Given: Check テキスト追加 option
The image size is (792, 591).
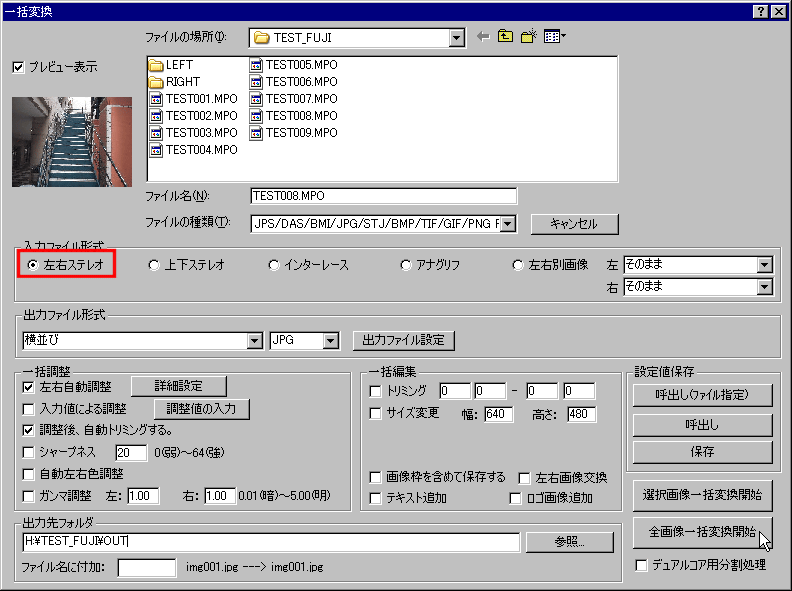Looking at the screenshot, I should [x=375, y=499].
